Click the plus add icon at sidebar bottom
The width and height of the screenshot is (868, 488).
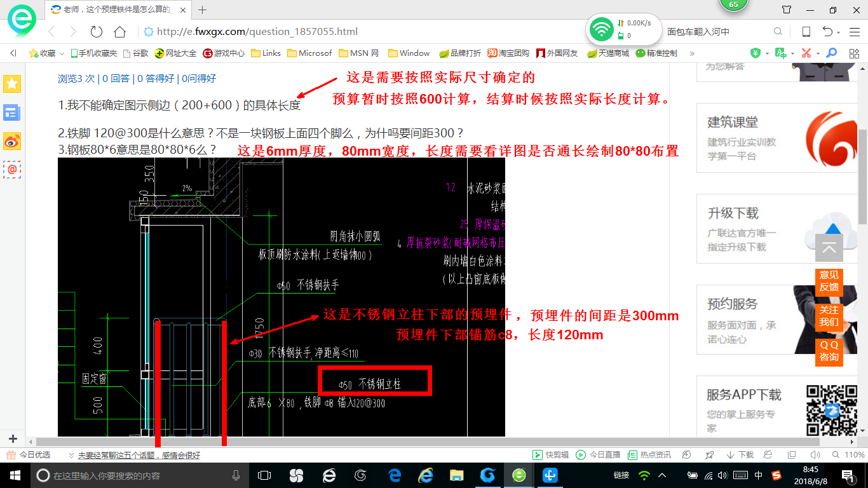[12, 438]
